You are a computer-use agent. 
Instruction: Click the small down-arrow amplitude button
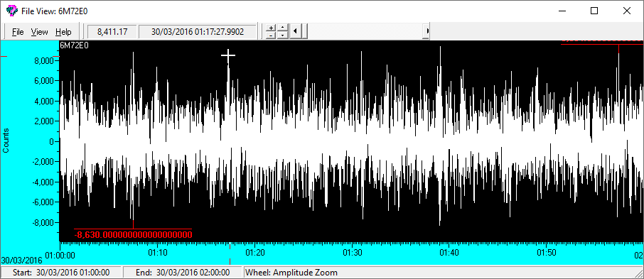[x=282, y=35]
